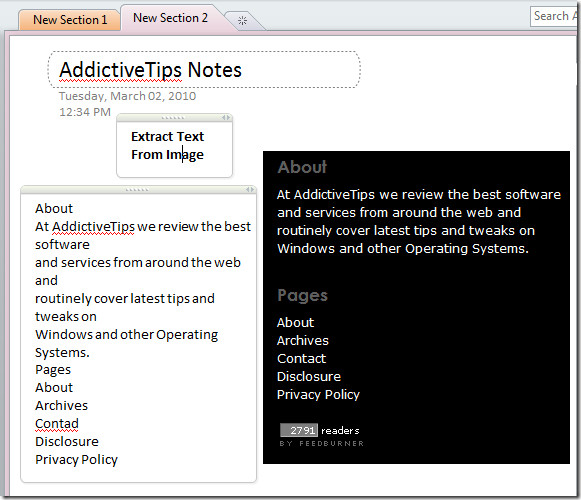Click the 'Pages' line in the note

click(53, 370)
